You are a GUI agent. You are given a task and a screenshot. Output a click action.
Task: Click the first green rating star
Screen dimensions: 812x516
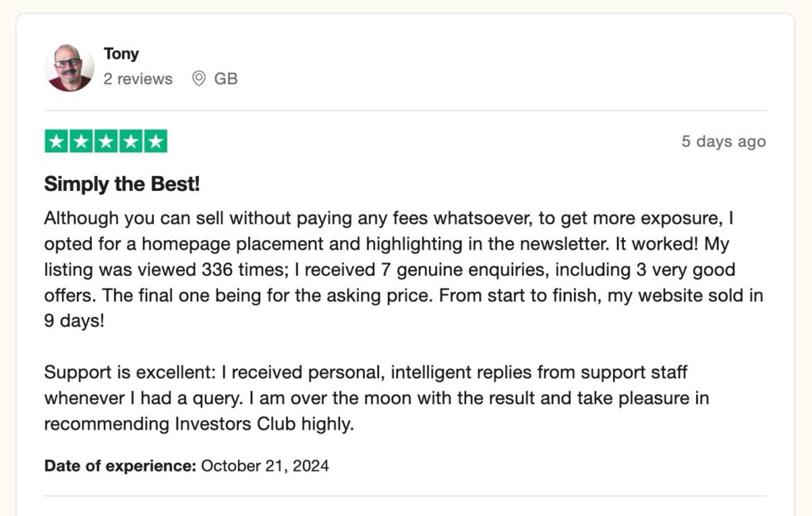[56, 142]
